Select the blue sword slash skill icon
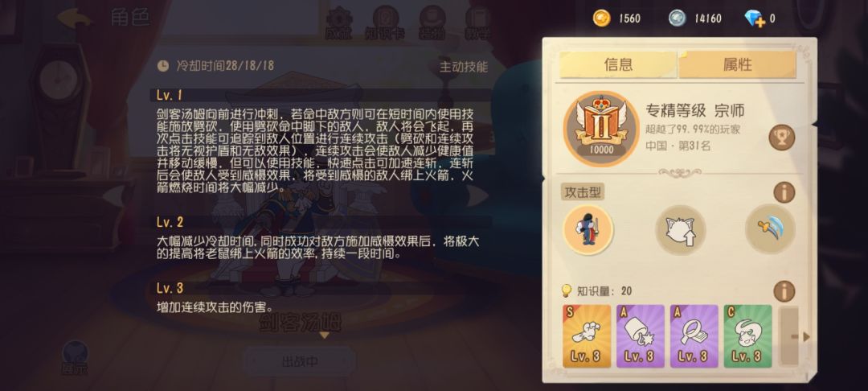Screen dimensions: 868x391 [770, 229]
